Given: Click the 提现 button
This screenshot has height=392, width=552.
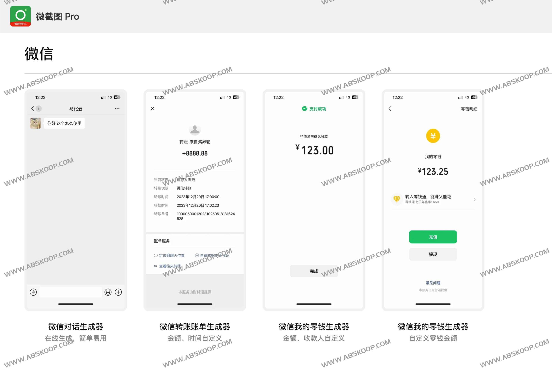Looking at the screenshot, I should [433, 254].
